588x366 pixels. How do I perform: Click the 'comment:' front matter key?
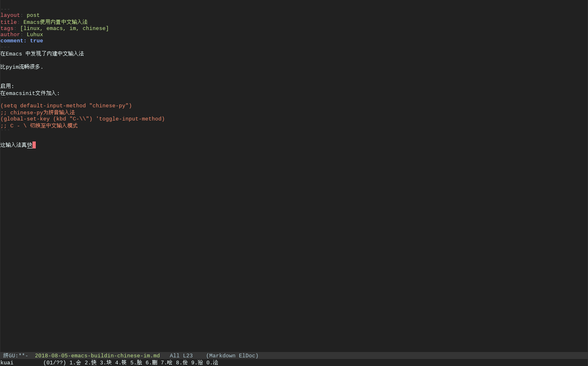[x=14, y=41]
